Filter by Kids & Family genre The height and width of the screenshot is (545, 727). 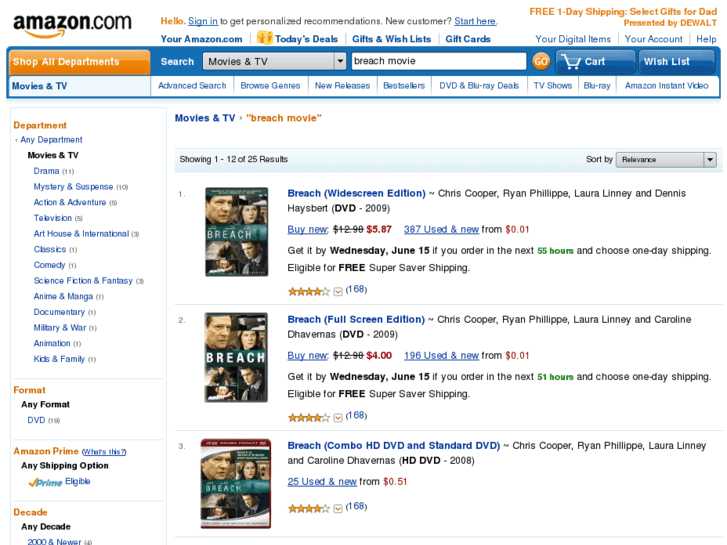(59, 359)
